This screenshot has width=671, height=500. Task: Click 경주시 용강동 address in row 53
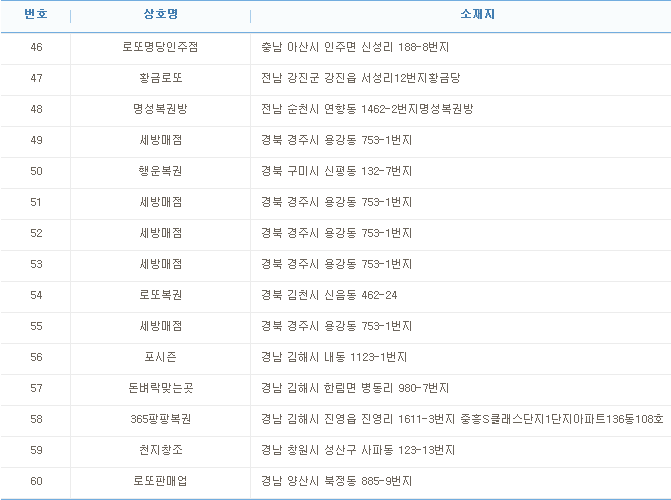336,264
